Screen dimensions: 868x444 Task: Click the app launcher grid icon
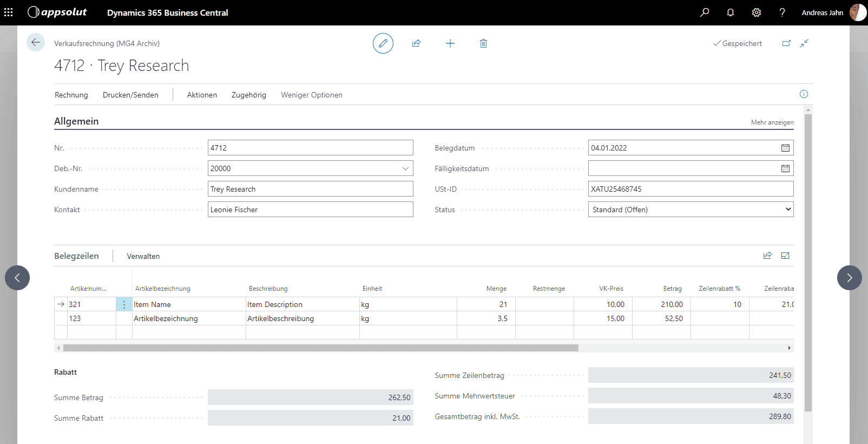tap(9, 12)
